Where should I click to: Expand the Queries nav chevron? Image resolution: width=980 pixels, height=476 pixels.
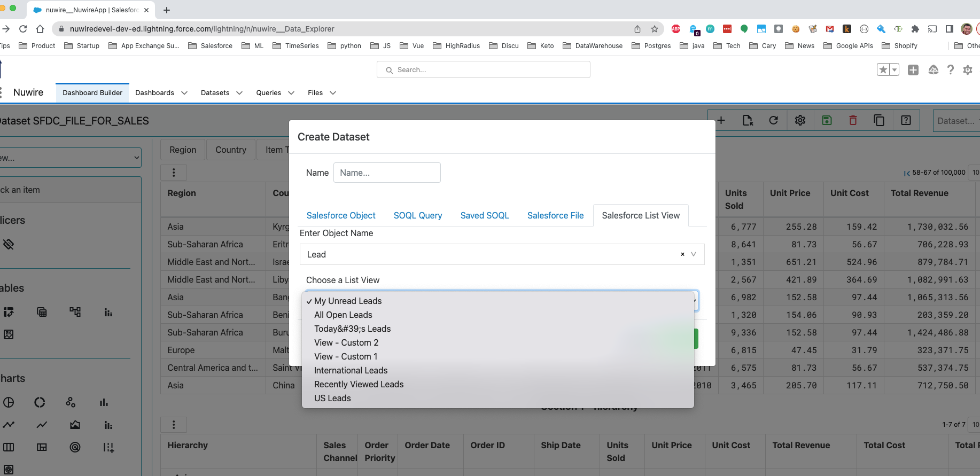tap(291, 93)
